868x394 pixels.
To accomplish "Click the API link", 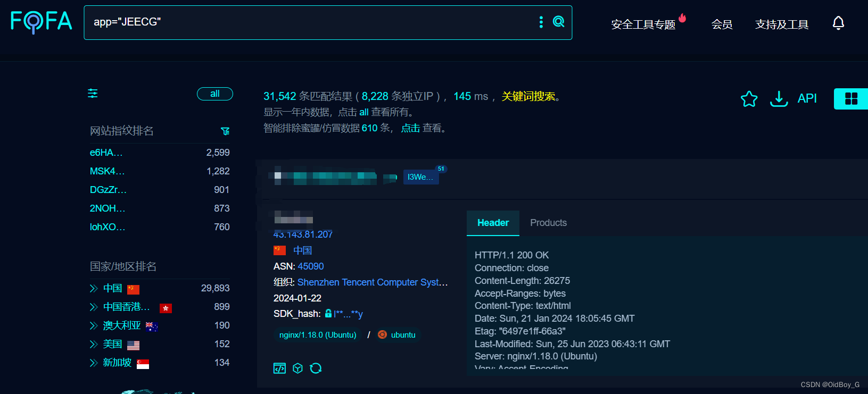I will pyautogui.click(x=807, y=98).
